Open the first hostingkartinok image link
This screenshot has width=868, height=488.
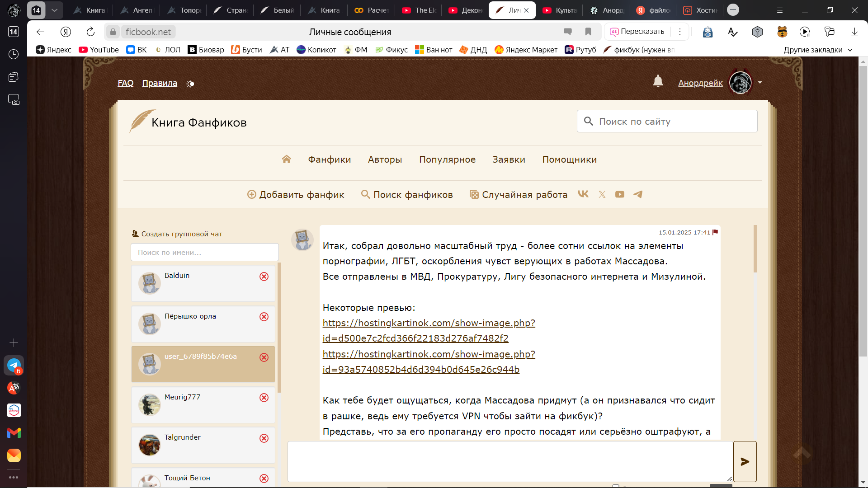pos(429,323)
